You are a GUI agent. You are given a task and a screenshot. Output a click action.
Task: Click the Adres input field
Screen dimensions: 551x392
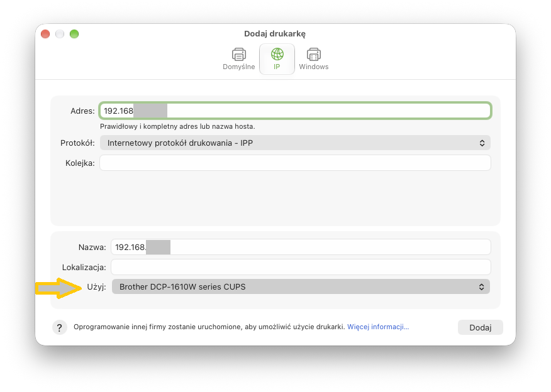[295, 111]
